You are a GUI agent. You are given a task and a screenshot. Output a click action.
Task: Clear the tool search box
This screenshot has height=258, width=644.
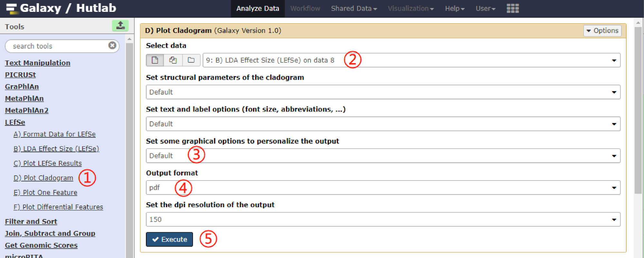[x=112, y=45]
